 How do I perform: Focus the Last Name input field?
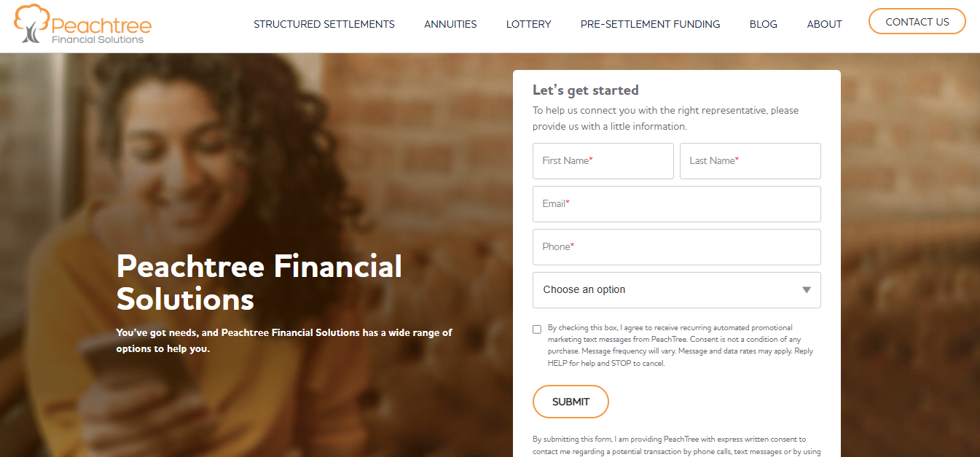click(750, 161)
